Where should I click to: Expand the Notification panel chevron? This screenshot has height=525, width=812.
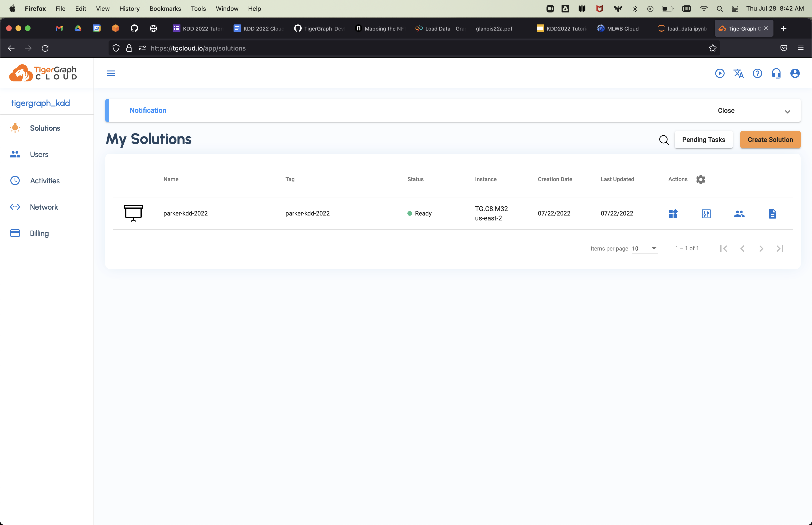click(x=787, y=111)
